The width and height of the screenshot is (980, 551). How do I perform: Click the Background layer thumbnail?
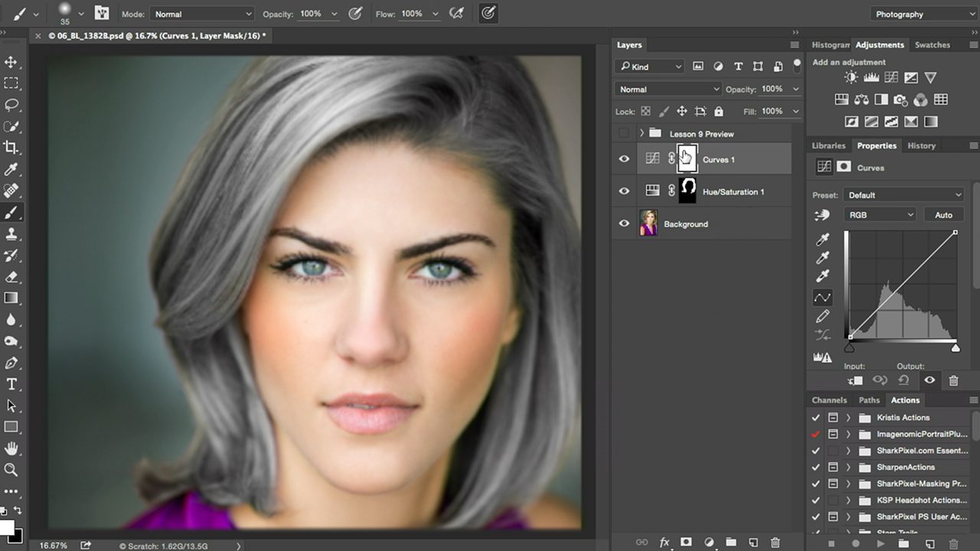(x=648, y=223)
